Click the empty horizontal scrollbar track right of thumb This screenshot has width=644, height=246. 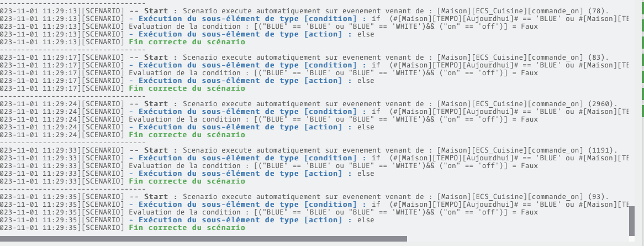click(519, 239)
